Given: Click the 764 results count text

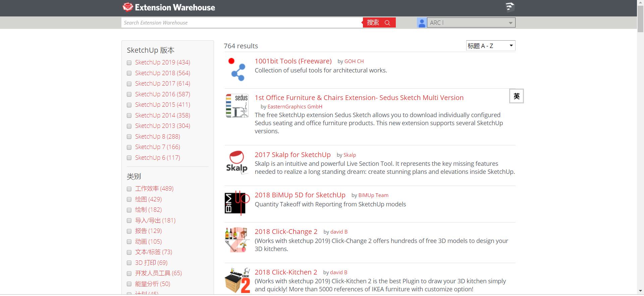Looking at the screenshot, I should click(241, 46).
